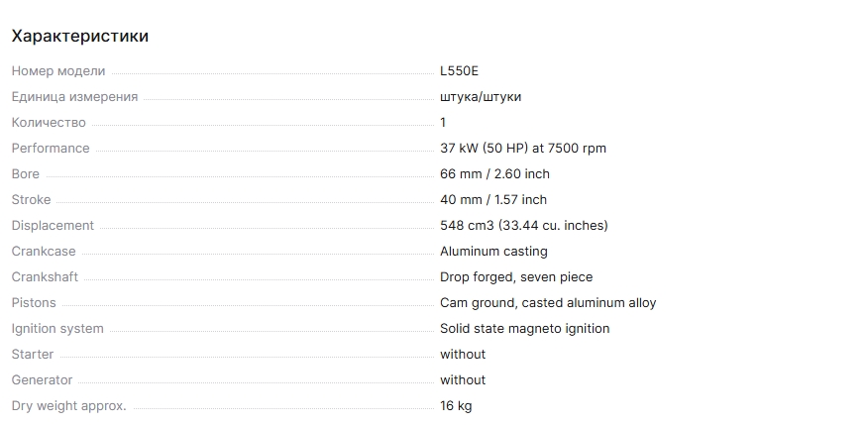Click the Crankcase label
Screen dimensions: 868x425
point(44,252)
